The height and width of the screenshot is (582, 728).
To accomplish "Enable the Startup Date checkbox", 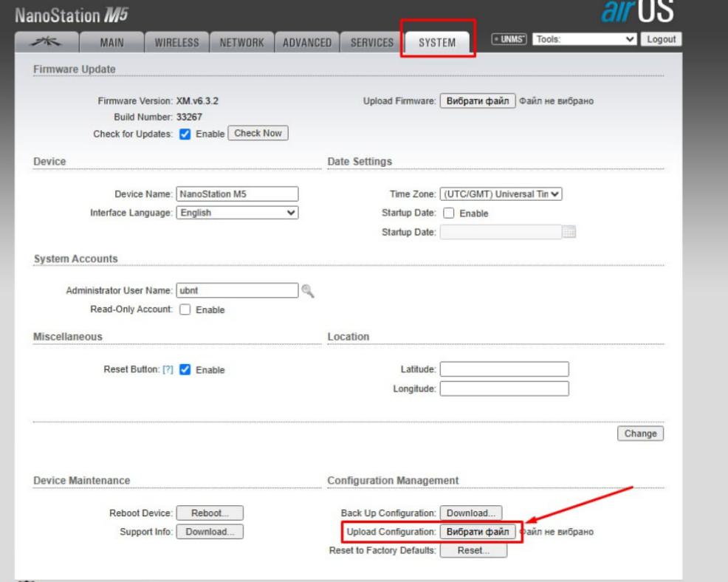I will click(x=448, y=213).
